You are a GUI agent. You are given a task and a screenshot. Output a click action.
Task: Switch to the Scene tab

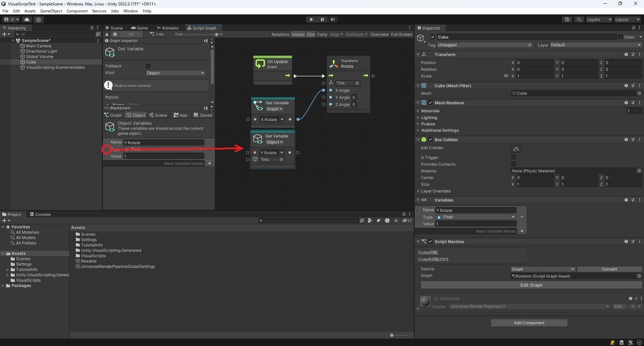(114, 28)
